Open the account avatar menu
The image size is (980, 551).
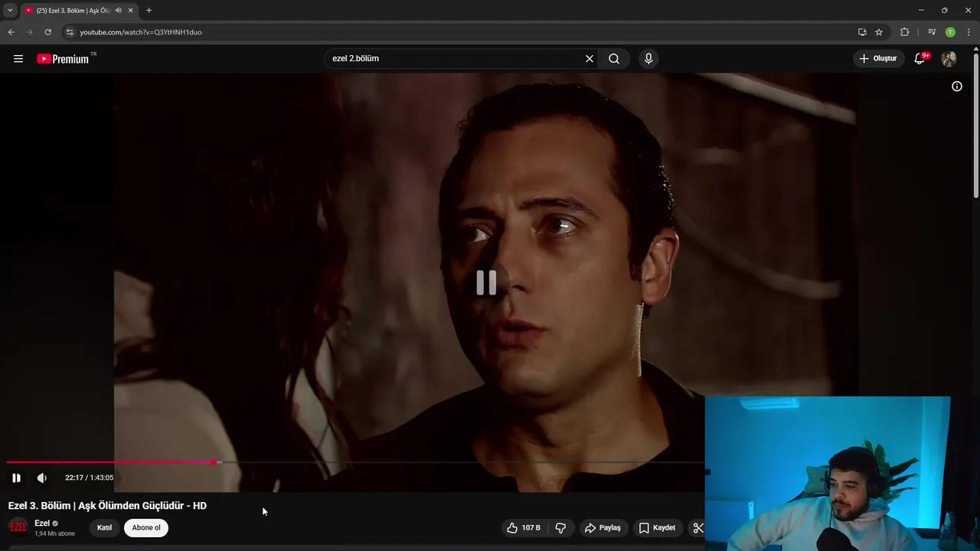pyautogui.click(x=949, y=59)
